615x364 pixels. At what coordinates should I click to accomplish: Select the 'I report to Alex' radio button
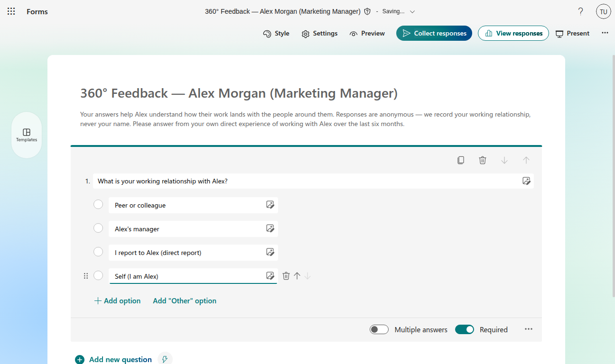click(98, 252)
